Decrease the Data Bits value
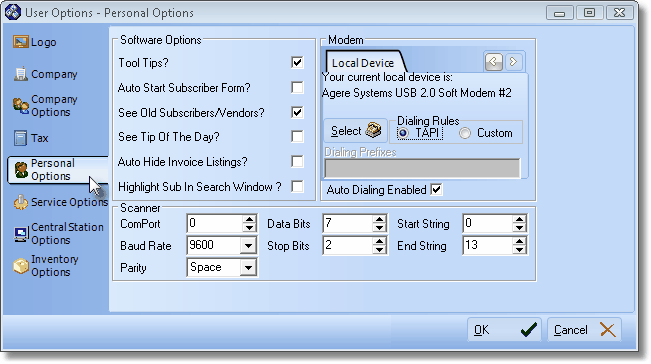The image size is (651, 364). point(379,227)
